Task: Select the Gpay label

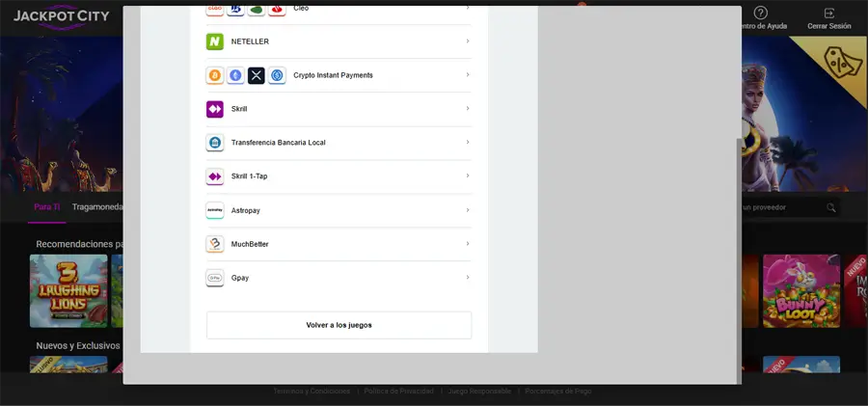Action: [x=240, y=278]
